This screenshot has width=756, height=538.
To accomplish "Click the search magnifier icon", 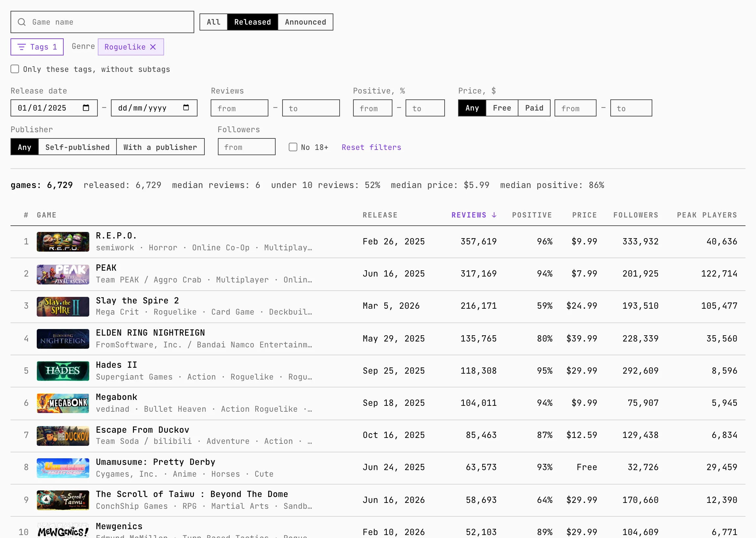I will (x=22, y=22).
